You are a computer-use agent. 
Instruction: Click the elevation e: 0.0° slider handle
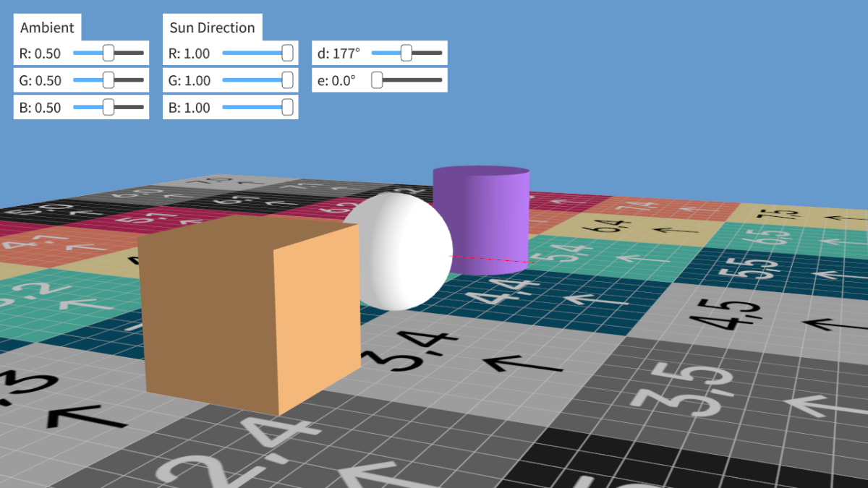[375, 80]
